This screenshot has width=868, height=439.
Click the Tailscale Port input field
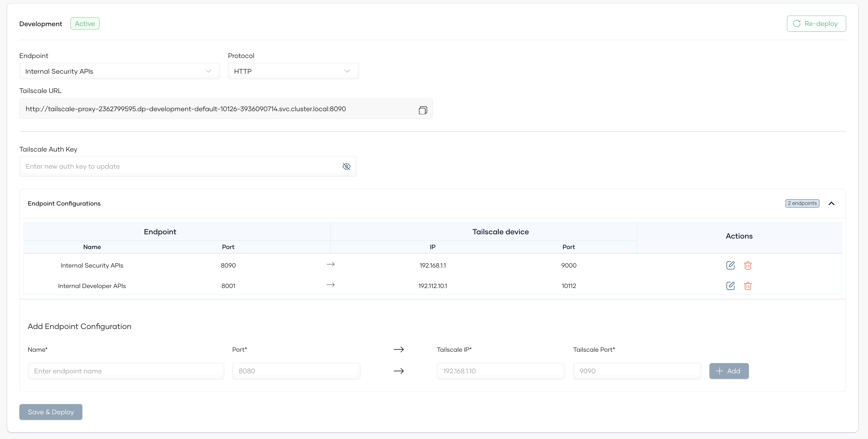[x=637, y=371]
